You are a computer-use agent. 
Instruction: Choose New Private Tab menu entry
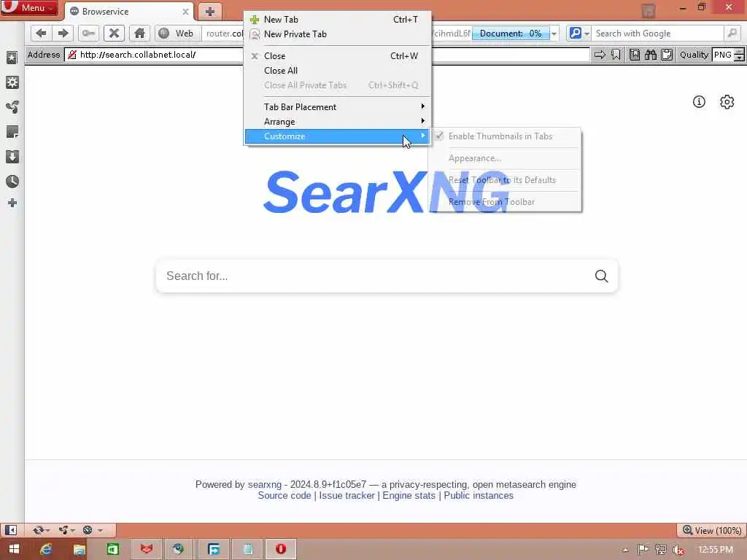pos(337,34)
